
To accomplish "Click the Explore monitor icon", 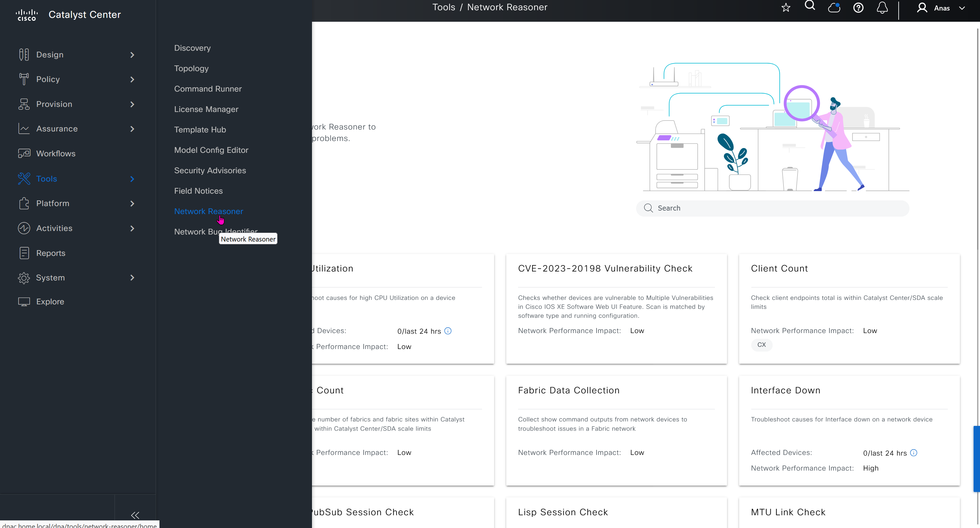I will [x=24, y=302].
